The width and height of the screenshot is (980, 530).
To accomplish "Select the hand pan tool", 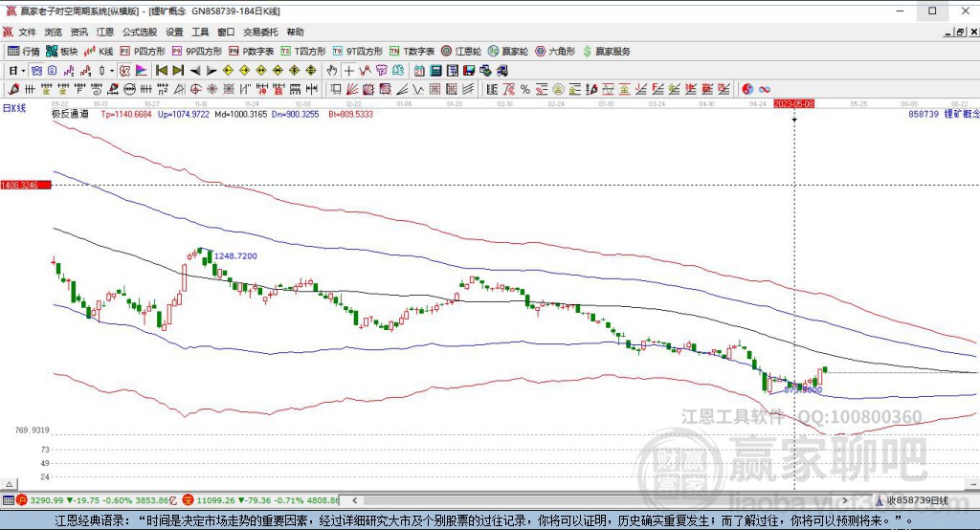I will (x=332, y=71).
